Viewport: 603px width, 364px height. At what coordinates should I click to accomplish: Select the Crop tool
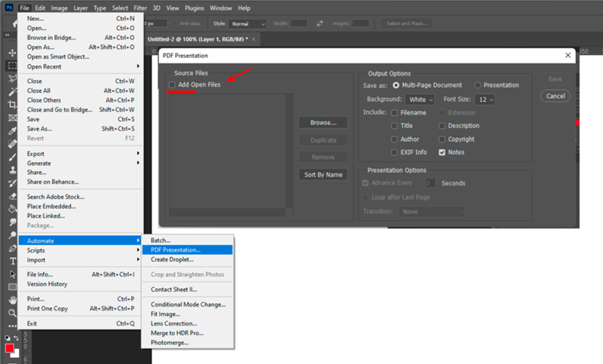pos(12,105)
